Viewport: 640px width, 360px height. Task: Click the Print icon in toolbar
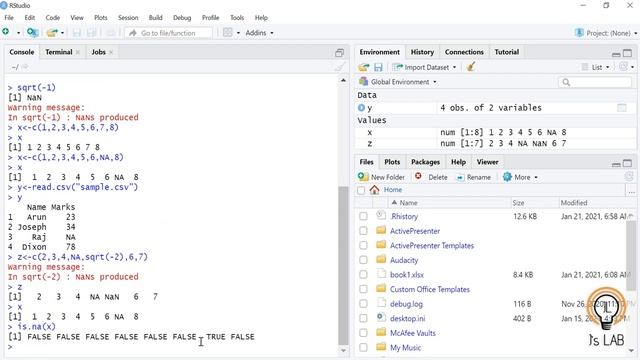pyautogui.click(x=111, y=33)
